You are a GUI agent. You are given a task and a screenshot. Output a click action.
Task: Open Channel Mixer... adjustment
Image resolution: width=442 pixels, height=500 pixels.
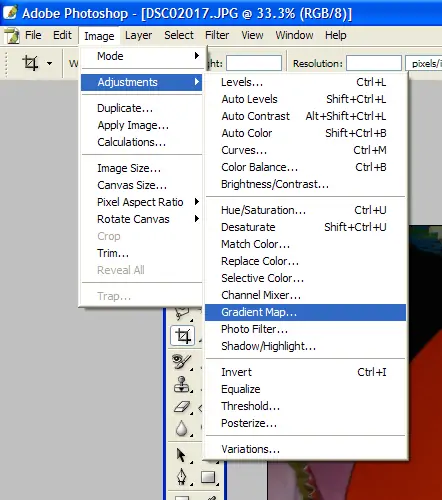coord(305,295)
